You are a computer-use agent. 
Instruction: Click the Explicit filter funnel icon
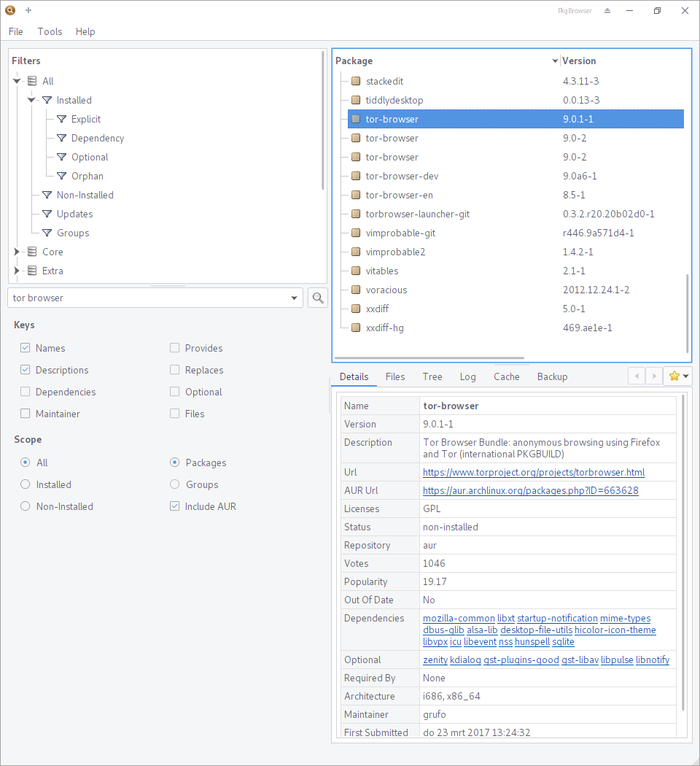[x=61, y=119]
